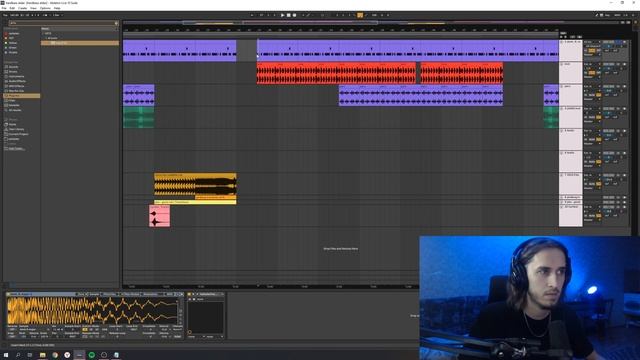Screen dimensions: 640x360
Task: Open track one's input type chooser
Action: click(x=592, y=42)
